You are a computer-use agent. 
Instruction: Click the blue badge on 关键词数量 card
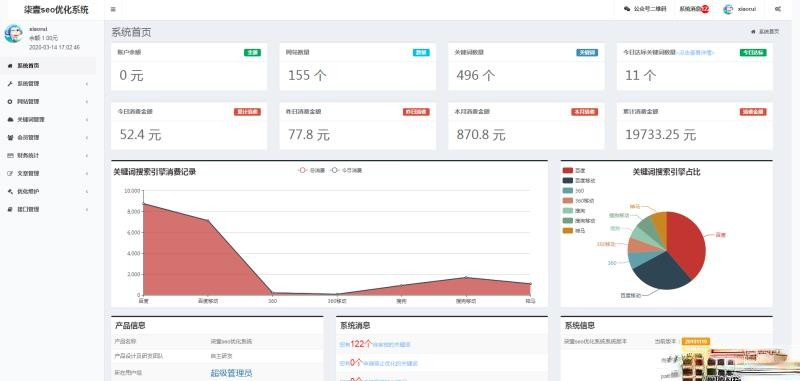tap(587, 53)
